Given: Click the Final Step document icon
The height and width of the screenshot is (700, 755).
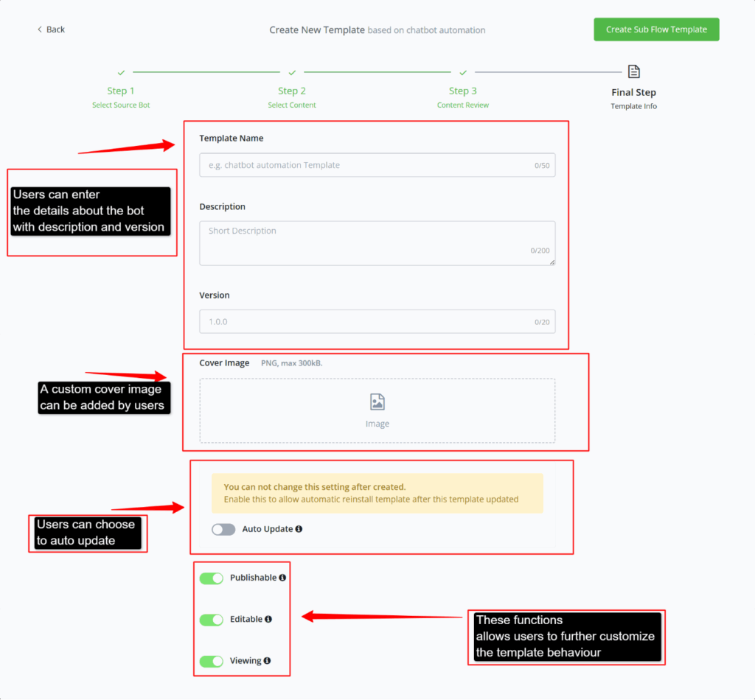Looking at the screenshot, I should point(633,71).
